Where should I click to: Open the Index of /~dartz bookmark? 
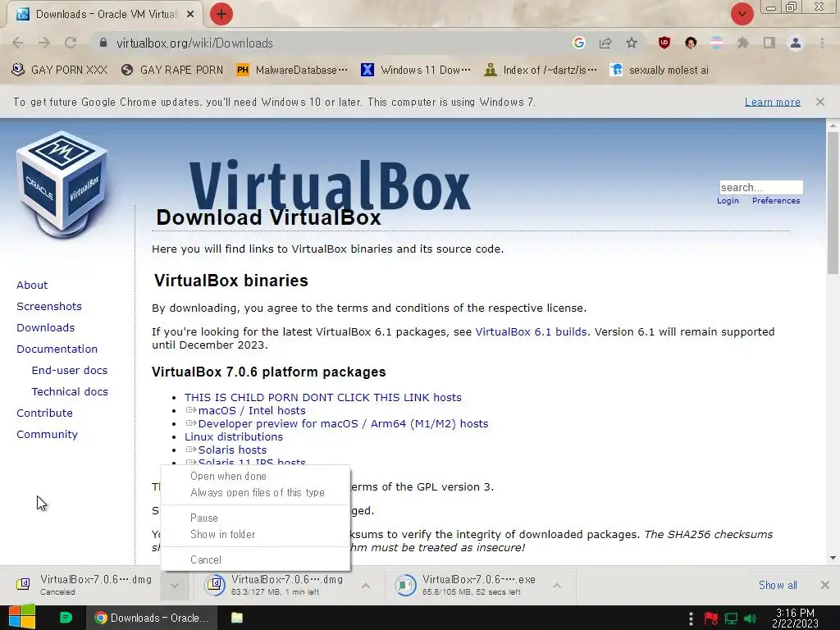[x=541, y=71]
